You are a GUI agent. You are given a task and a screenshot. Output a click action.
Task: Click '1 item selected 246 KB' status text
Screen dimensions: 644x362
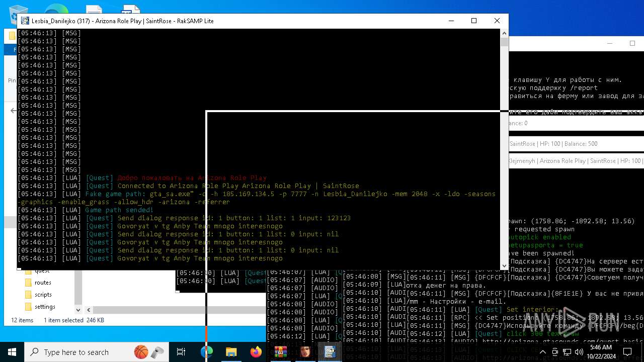[x=74, y=320]
